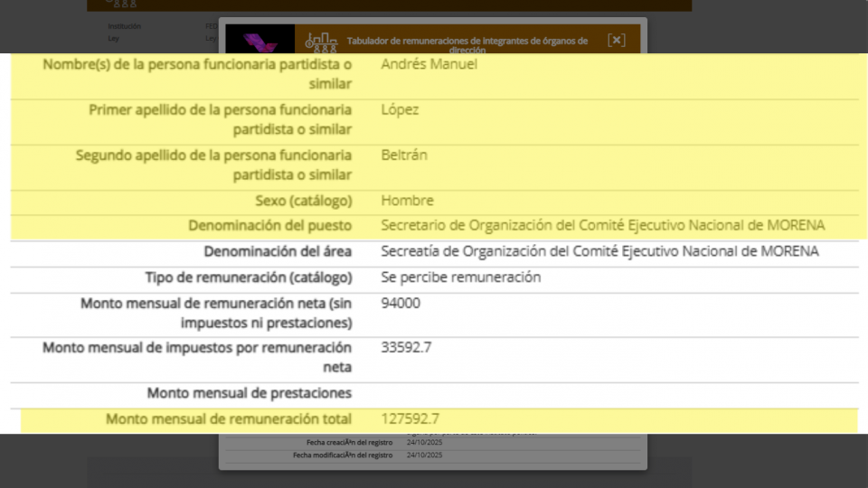Screen dimensions: 868x488
Task: Close the Tabulador de remuneraciones dialog
Action: [x=616, y=40]
